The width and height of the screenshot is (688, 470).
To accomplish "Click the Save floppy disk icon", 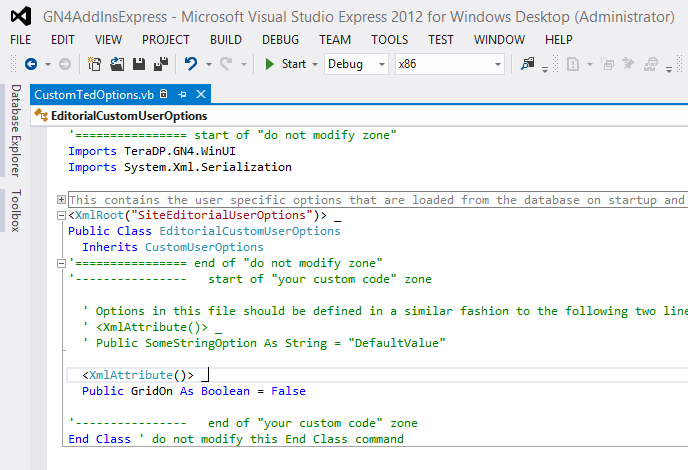I will coord(139,64).
